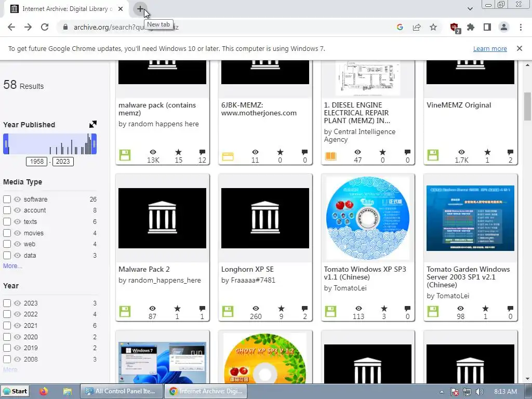Switch to Internet Archive browser tab
Viewport: 532px width, 399px height.
click(66, 9)
